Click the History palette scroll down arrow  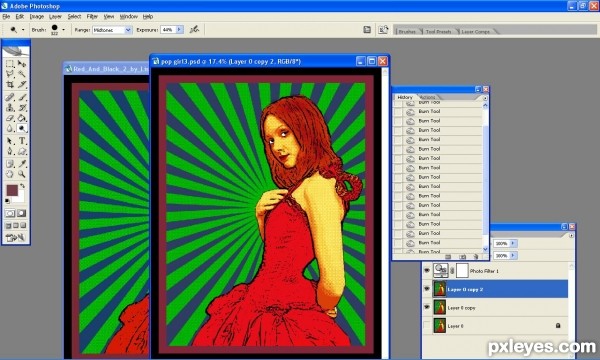485,249
